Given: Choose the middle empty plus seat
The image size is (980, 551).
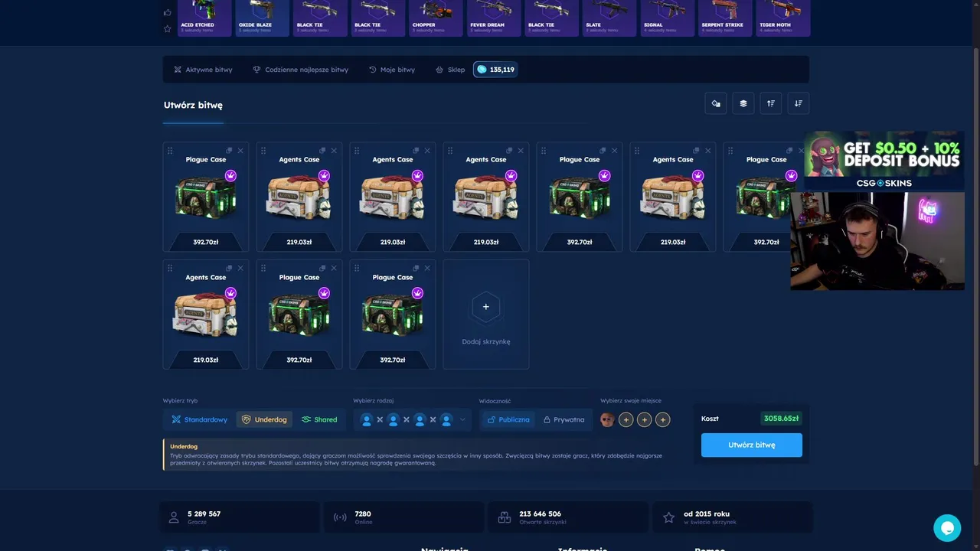Looking at the screenshot, I should [645, 419].
